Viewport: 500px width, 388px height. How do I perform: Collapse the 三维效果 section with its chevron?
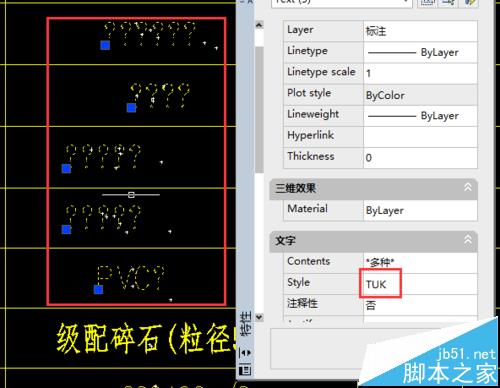pos(468,187)
